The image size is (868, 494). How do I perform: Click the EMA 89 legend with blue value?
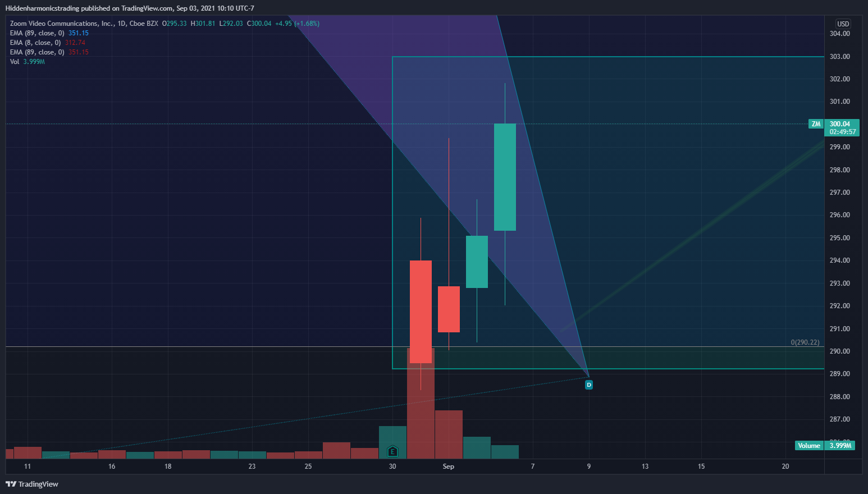pyautogui.click(x=49, y=33)
